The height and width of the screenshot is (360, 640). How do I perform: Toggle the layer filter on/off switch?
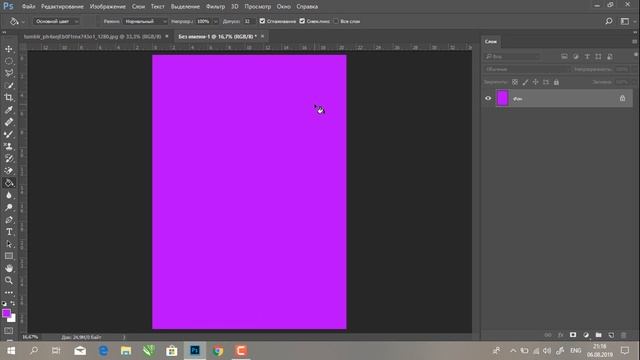[636, 55]
